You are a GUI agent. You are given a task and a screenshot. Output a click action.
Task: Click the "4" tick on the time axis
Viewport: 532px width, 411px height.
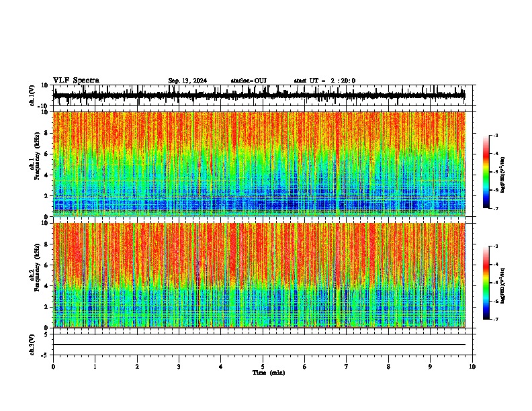221,367
